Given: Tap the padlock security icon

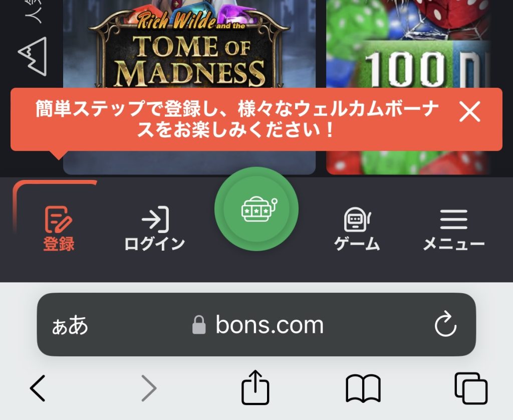Looking at the screenshot, I should pyautogui.click(x=199, y=325).
